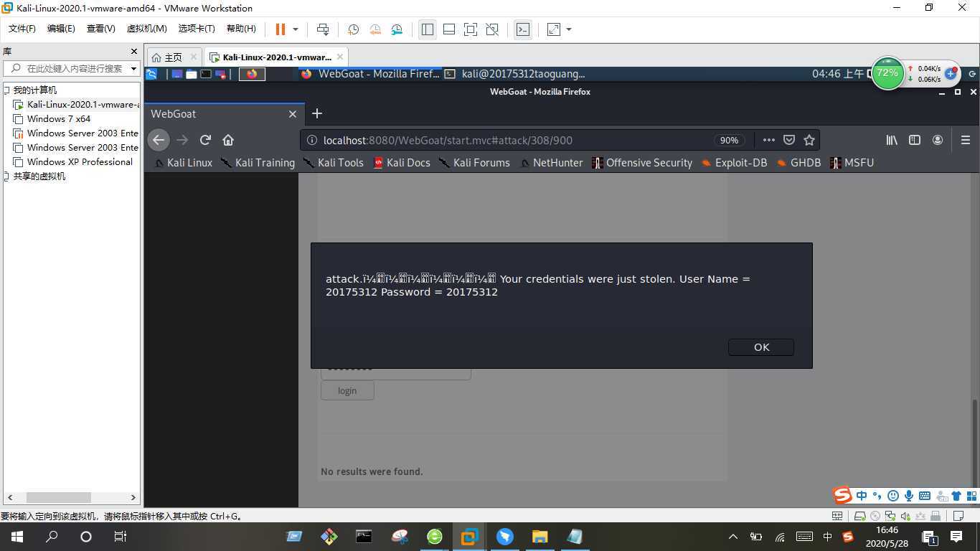Open the 文件(F) menu
Screen dimensions: 980x551
pyautogui.click(x=22, y=29)
